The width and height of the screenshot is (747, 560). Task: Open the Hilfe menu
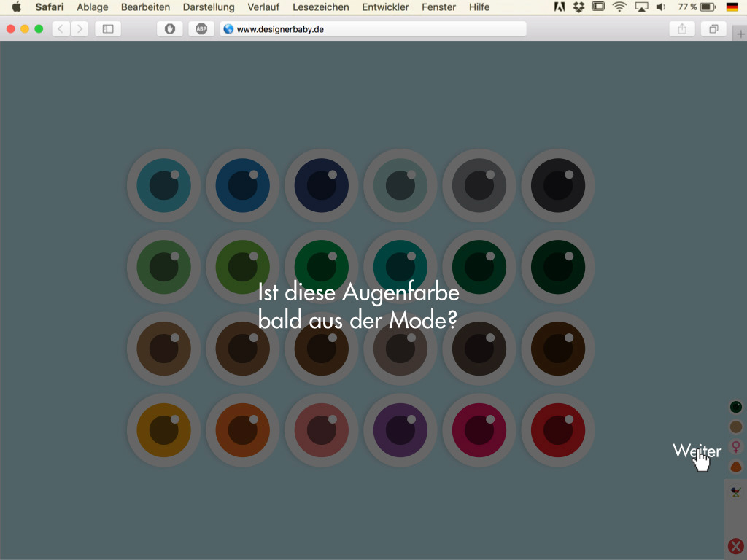coord(479,7)
